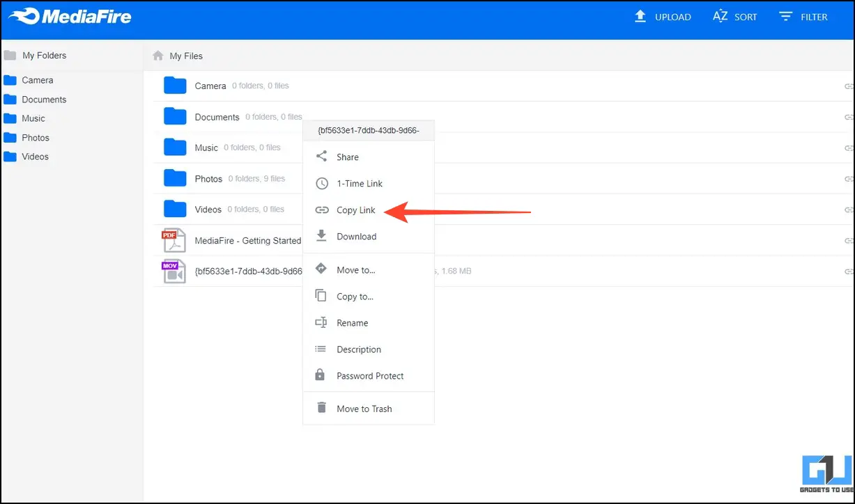Click the link icon on Videos row
The width and height of the screenshot is (855, 504).
849,210
